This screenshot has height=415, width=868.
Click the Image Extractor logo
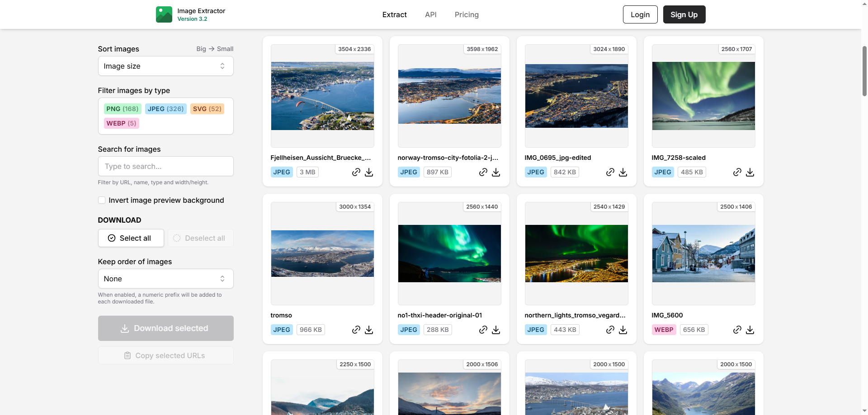pyautogui.click(x=164, y=14)
